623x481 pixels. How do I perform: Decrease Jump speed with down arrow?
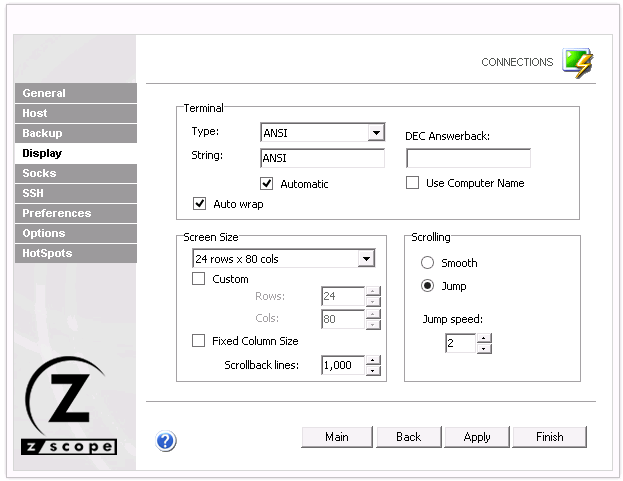[x=484, y=348]
